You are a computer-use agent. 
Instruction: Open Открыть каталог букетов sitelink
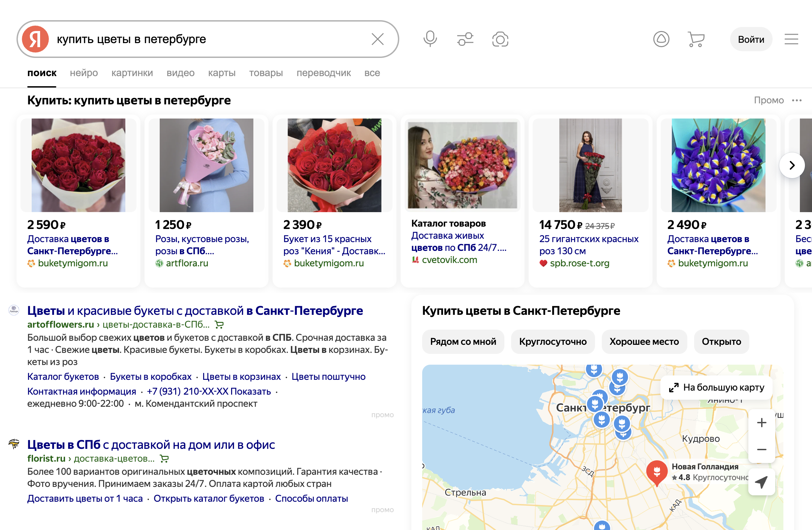(x=209, y=499)
